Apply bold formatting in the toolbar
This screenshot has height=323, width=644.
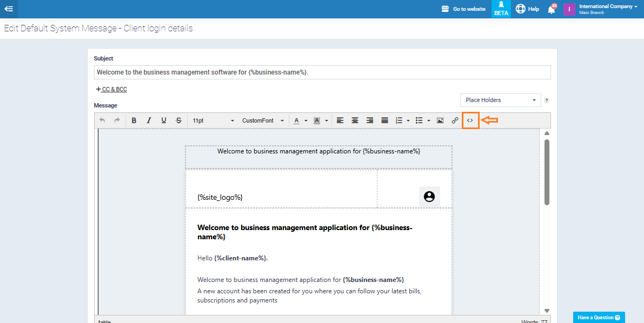coord(134,120)
